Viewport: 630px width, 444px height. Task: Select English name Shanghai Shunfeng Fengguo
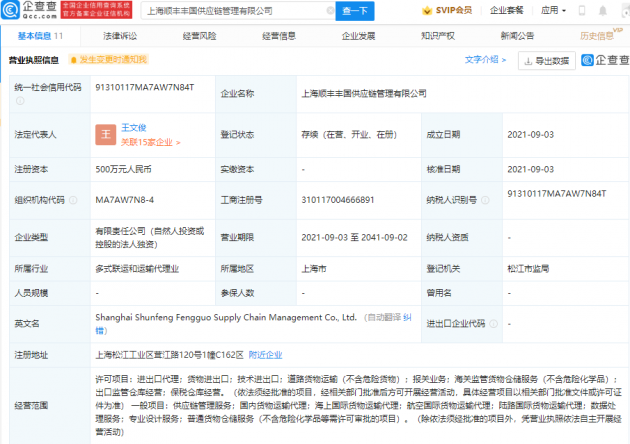tap(226, 317)
